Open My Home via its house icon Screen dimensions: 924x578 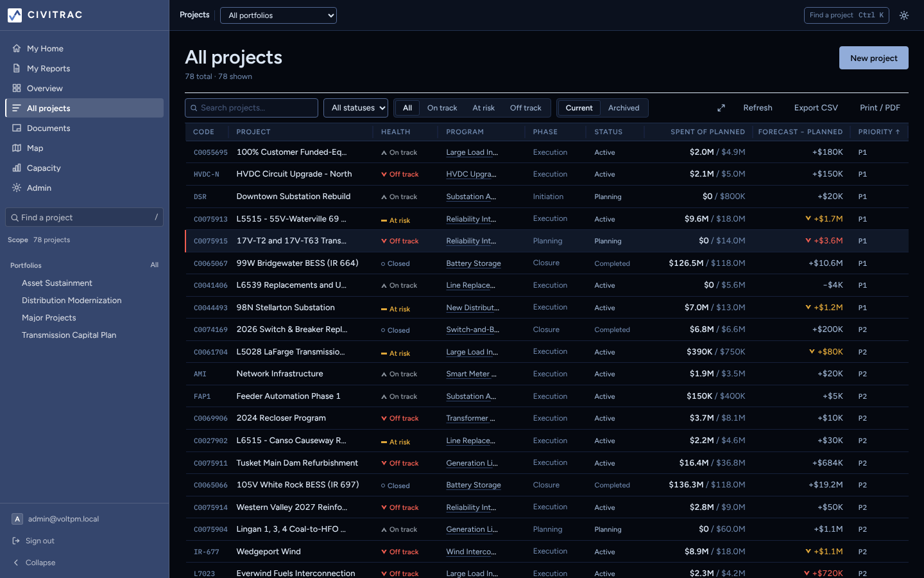click(17, 48)
